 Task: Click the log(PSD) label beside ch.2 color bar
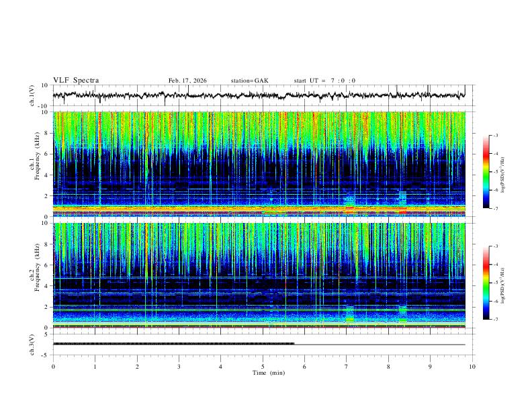(x=502, y=286)
